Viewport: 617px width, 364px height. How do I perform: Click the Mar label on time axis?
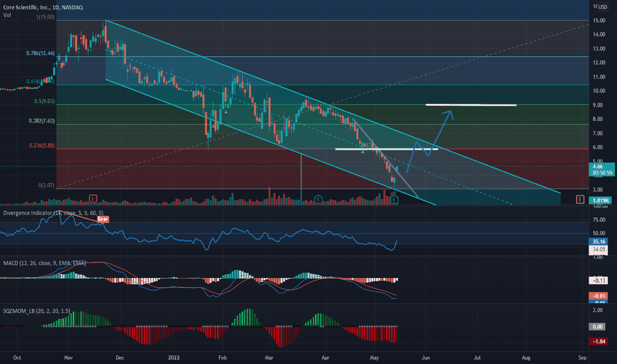[269, 357]
